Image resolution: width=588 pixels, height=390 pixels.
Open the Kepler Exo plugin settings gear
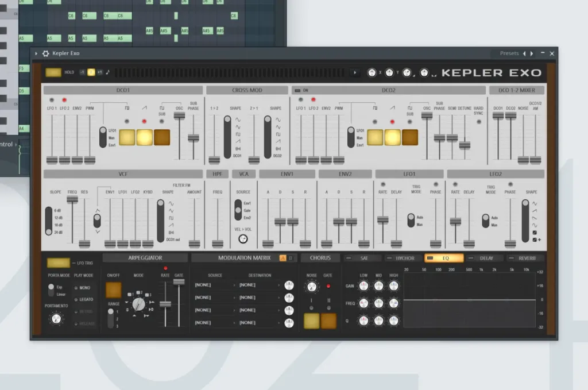pyautogui.click(x=46, y=53)
